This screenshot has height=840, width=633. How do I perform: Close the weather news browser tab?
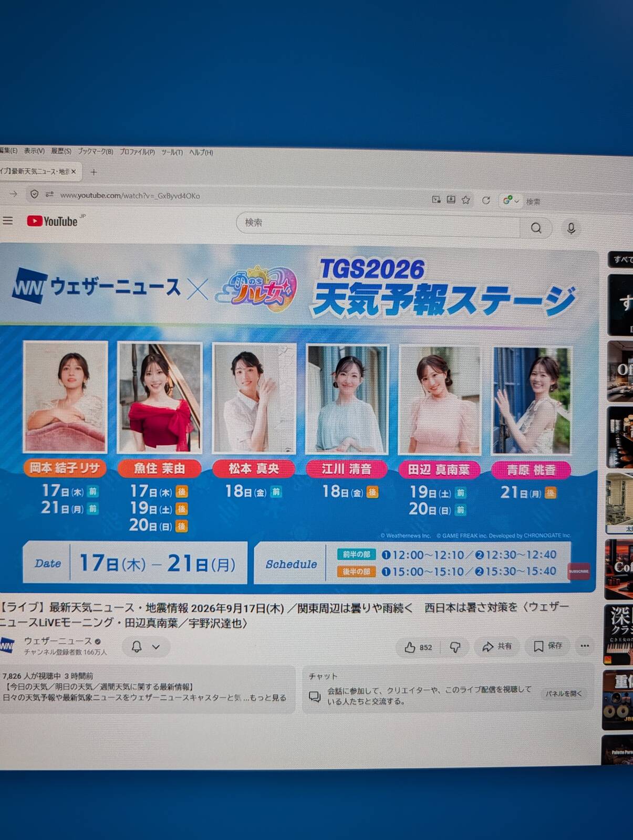pos(74,171)
